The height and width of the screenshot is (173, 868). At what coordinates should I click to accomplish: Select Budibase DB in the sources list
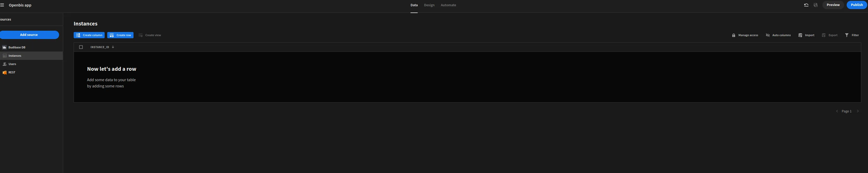pos(31,47)
